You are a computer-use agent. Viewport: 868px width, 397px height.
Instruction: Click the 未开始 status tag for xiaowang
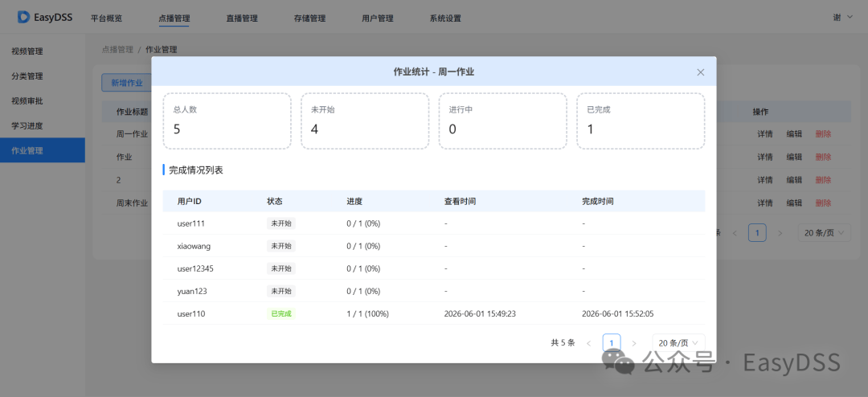[281, 246]
